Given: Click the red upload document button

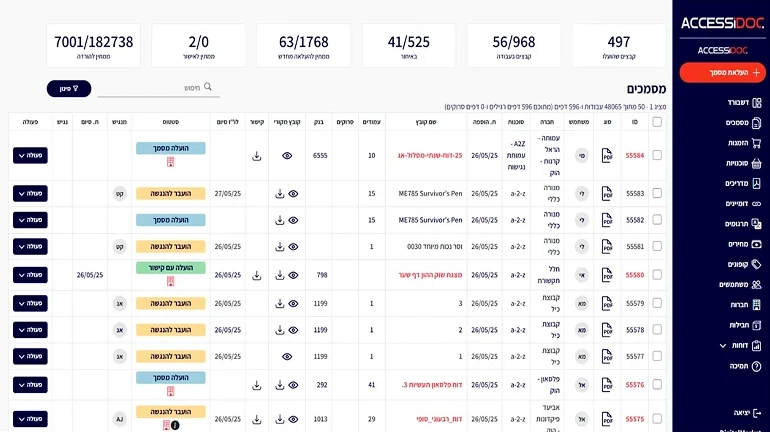Looking at the screenshot, I should click(x=722, y=73).
